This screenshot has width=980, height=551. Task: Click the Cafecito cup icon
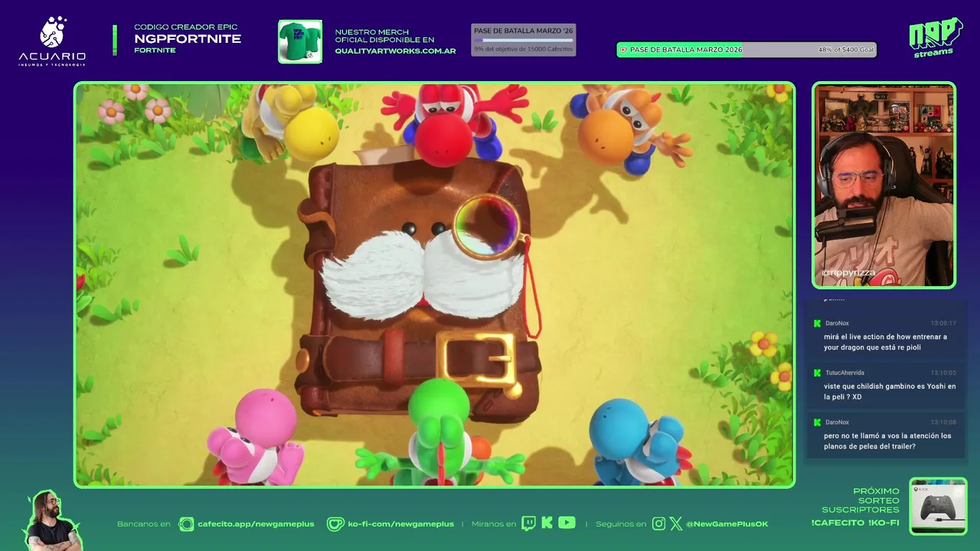coord(186,524)
